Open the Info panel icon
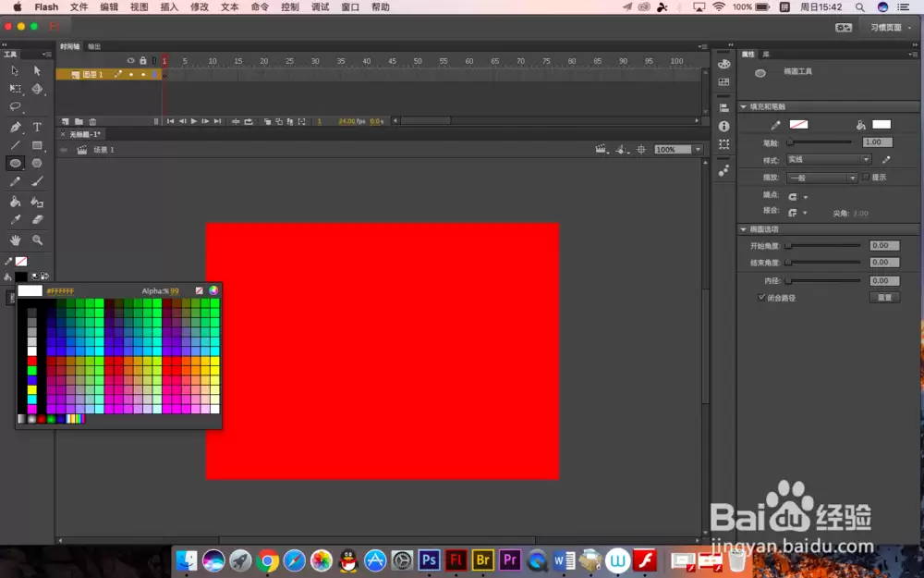 724,126
